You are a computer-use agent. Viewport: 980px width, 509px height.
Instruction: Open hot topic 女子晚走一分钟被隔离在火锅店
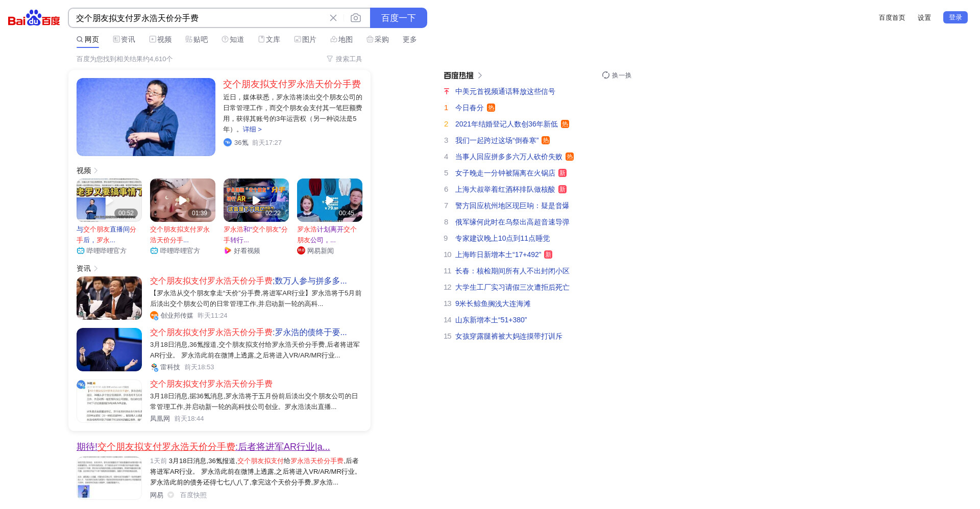505,173
